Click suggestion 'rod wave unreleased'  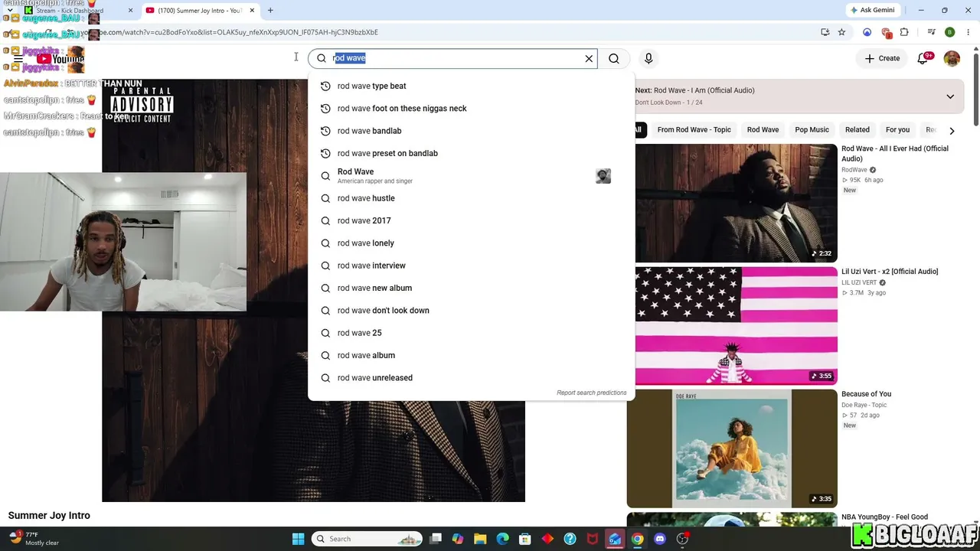point(471,377)
